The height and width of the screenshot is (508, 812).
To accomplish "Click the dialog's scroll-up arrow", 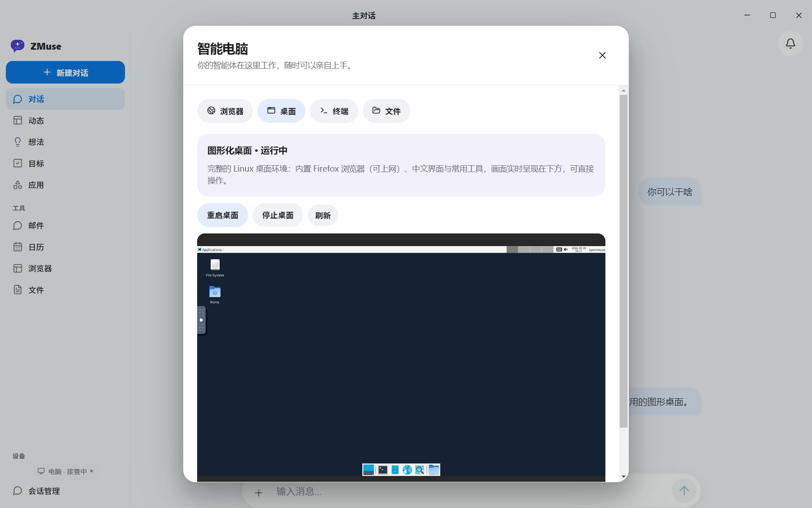I will coord(623,91).
